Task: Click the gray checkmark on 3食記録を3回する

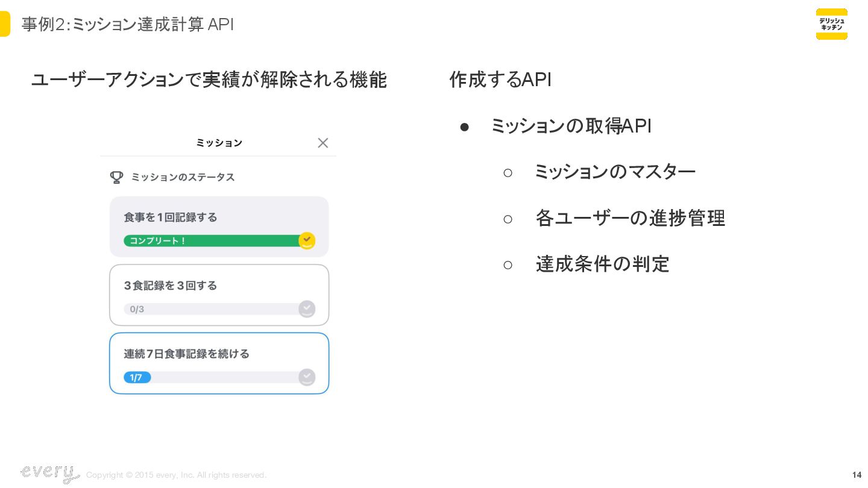Action: [x=307, y=309]
